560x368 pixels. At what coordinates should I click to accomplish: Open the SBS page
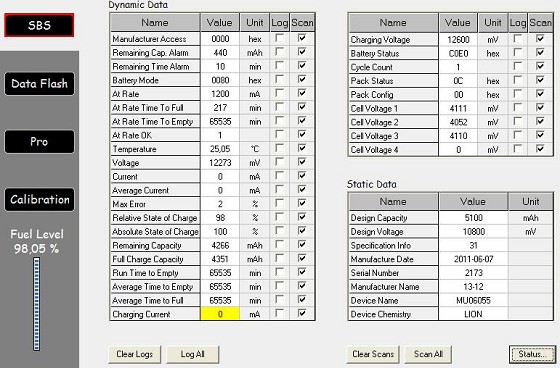39,25
